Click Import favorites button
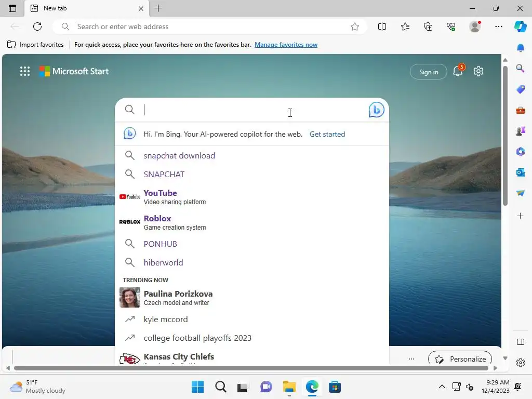The width and height of the screenshot is (532, 399). tap(35, 45)
